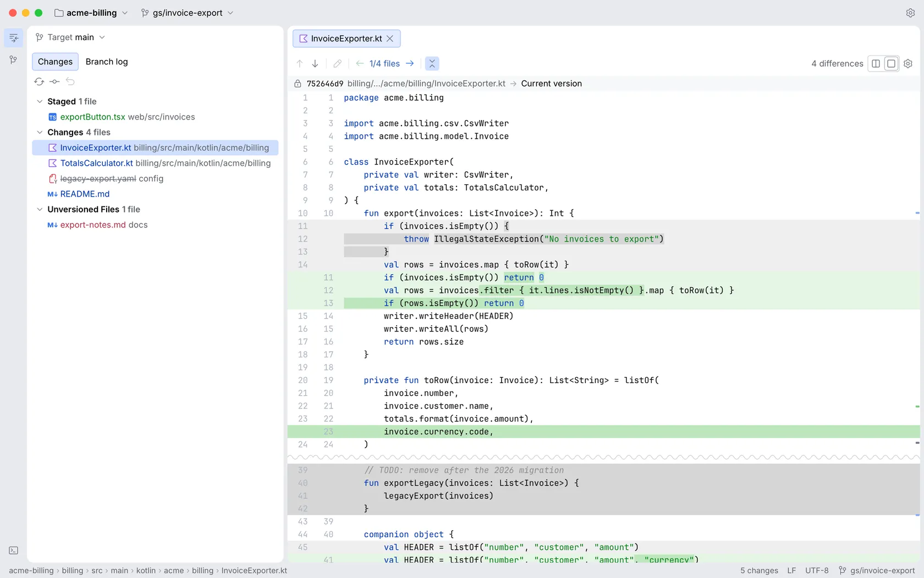The image size is (924, 578).
Task: Switch to unified diff viewer
Action: (892, 64)
